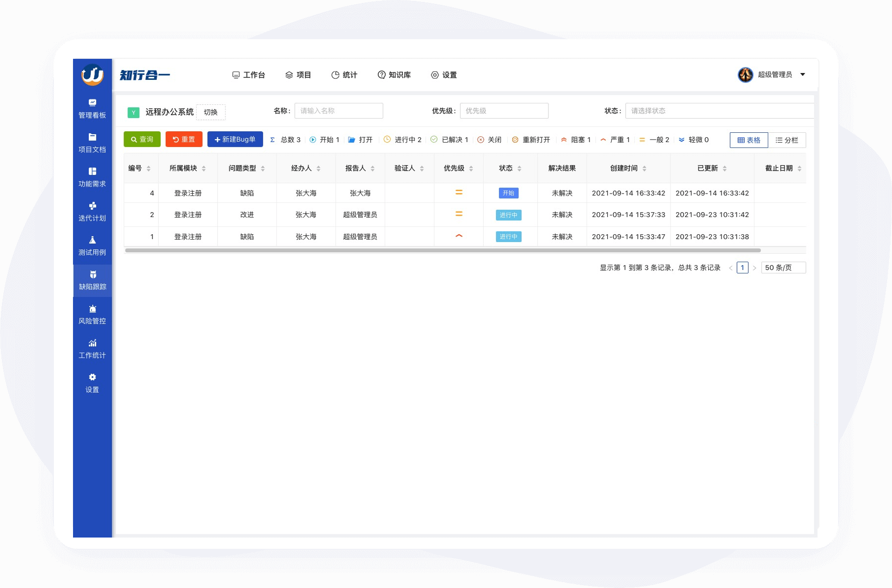Open the 超级管理员 user menu arrow
The image size is (892, 588).
coord(803,74)
